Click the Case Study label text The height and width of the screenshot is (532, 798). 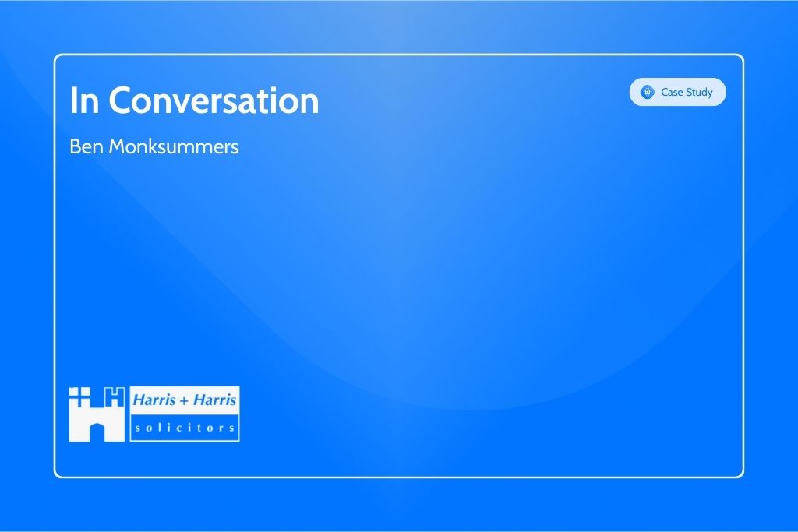tap(687, 92)
